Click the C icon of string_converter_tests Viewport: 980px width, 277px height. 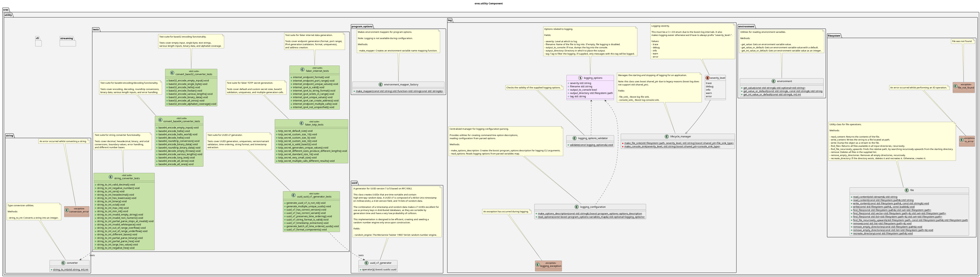point(111,177)
